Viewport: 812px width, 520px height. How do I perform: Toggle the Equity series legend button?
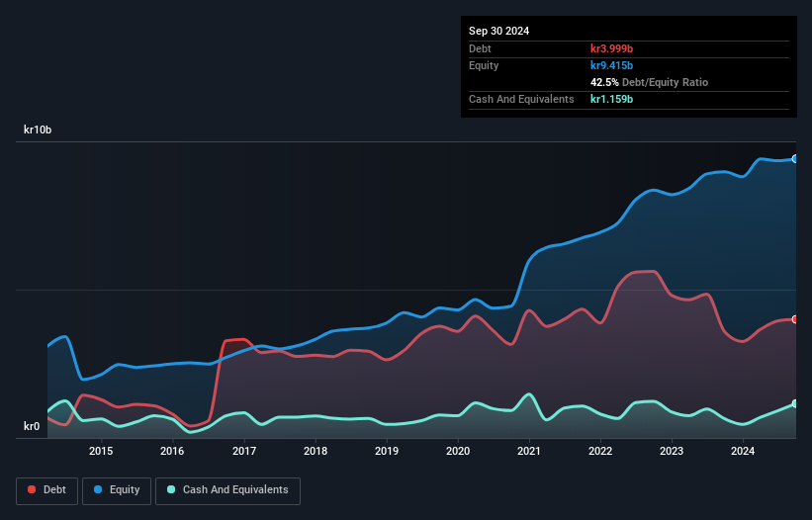[x=117, y=490]
